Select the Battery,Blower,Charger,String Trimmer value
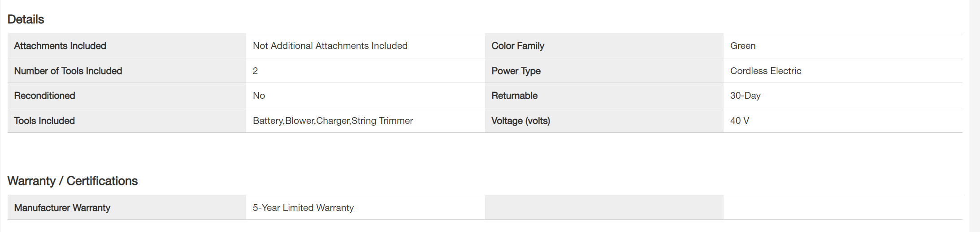 point(333,121)
